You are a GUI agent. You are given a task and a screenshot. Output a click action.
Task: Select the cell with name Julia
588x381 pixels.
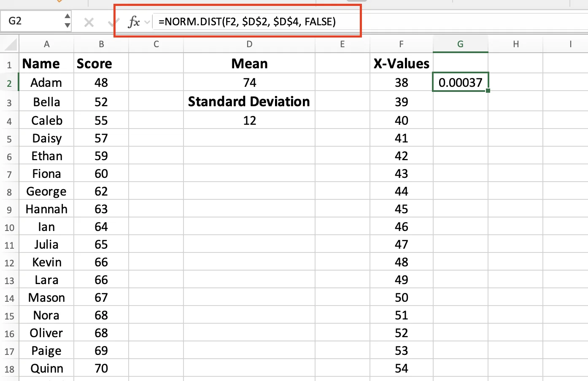click(46, 244)
